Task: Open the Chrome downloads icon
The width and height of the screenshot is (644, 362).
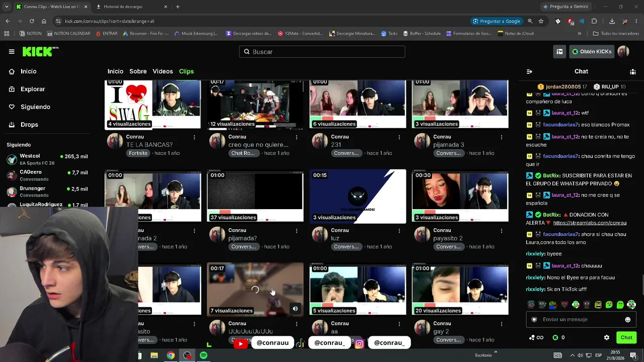Action: 612,21
